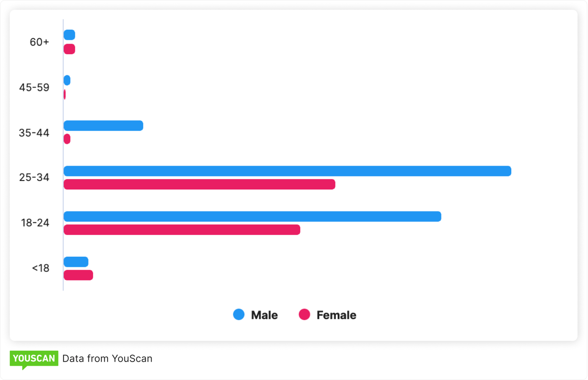The image size is (588, 380).
Task: Select the <18 age axis label
Action: [40, 268]
